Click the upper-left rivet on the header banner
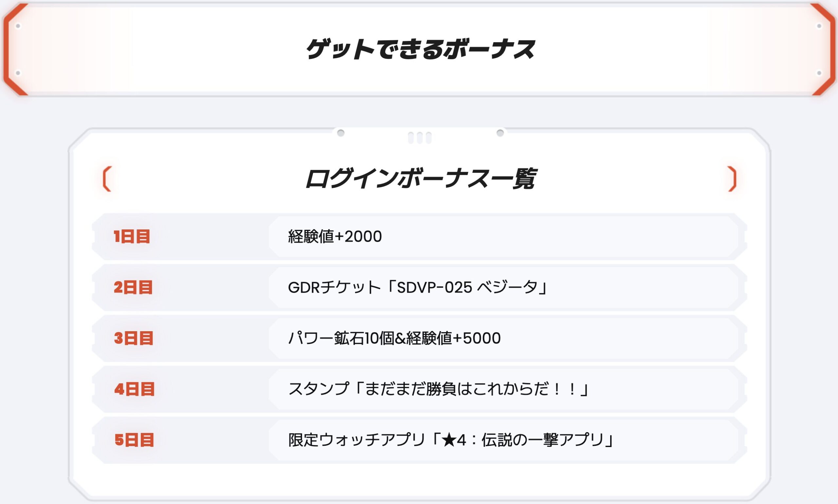This screenshot has width=838, height=504. point(18,26)
